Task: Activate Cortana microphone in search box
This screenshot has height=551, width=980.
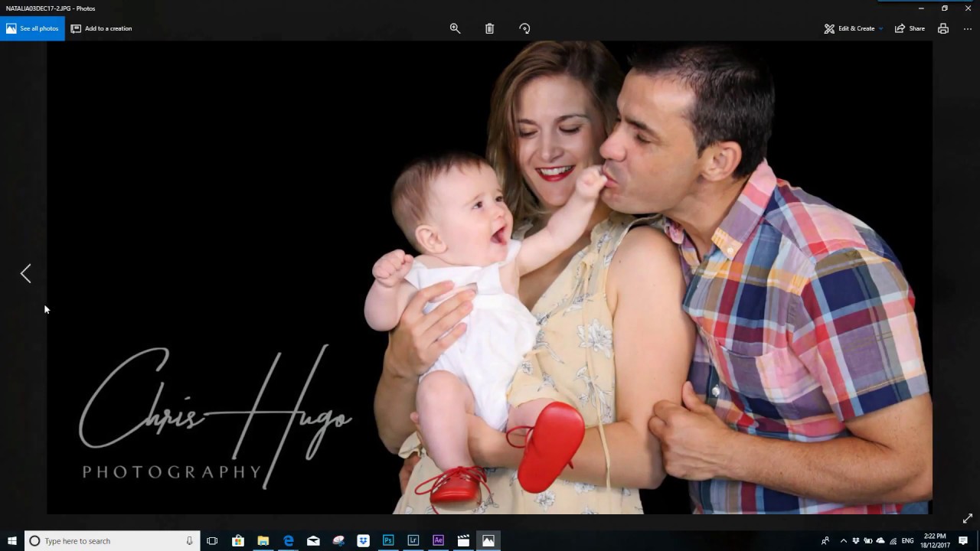Action: tap(189, 541)
